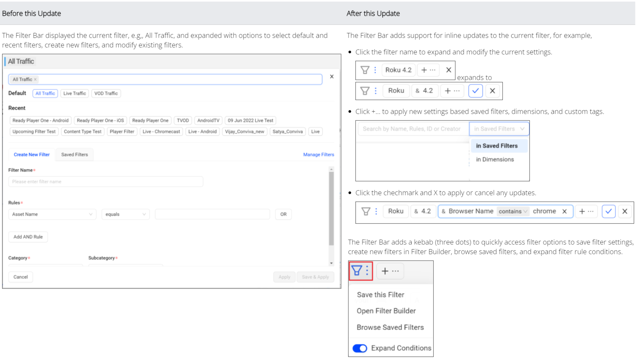Expand the in Saved Filters dropdown

499,129
